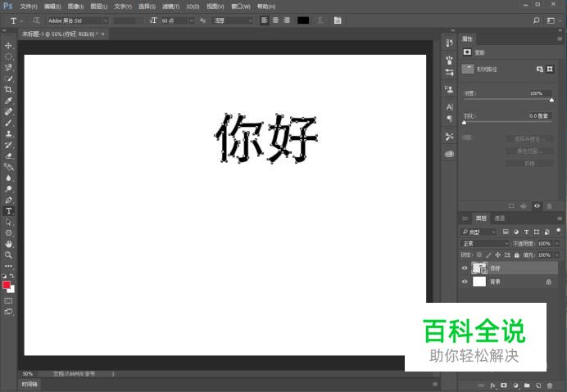Select the Brush tool

point(9,123)
